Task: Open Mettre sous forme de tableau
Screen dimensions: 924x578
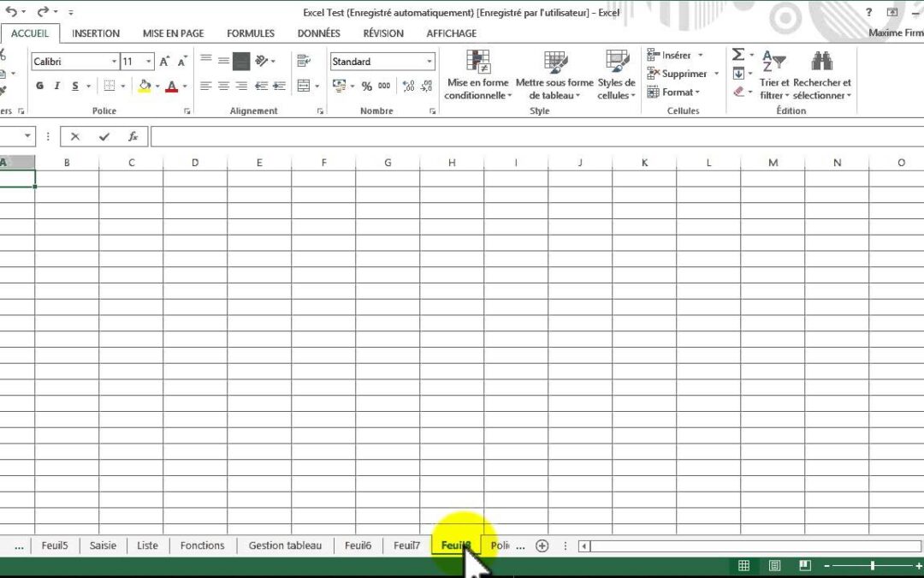Action: coord(554,74)
